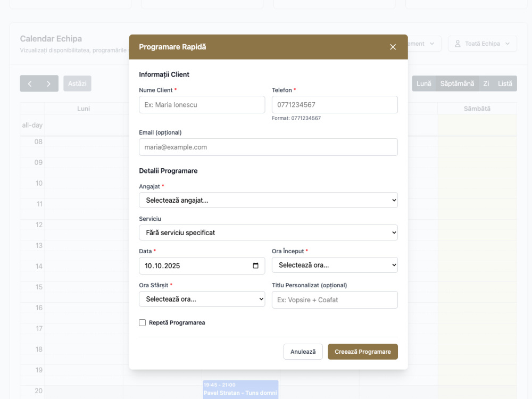The image size is (532, 399).
Task: Open the calendar picker icon in Data field
Action: click(x=255, y=265)
